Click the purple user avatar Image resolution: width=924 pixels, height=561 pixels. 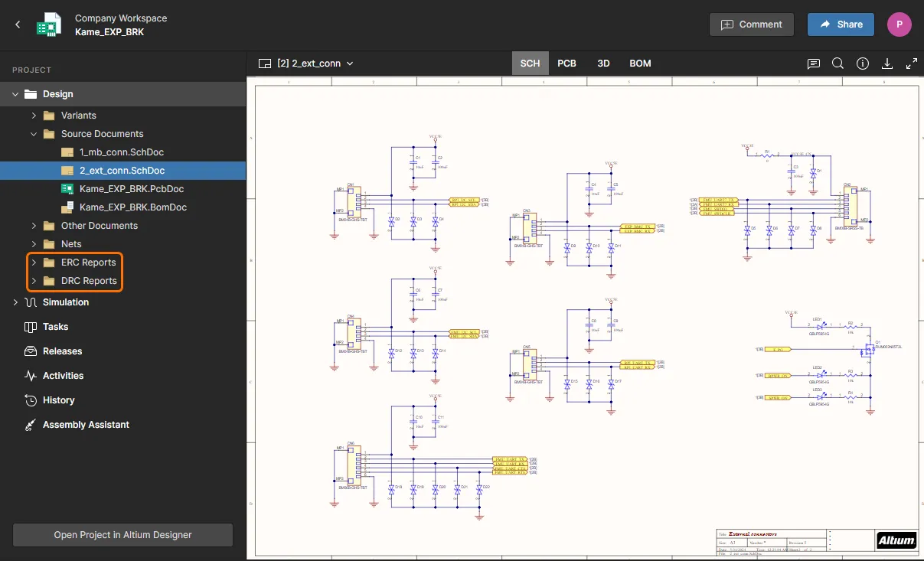[899, 24]
